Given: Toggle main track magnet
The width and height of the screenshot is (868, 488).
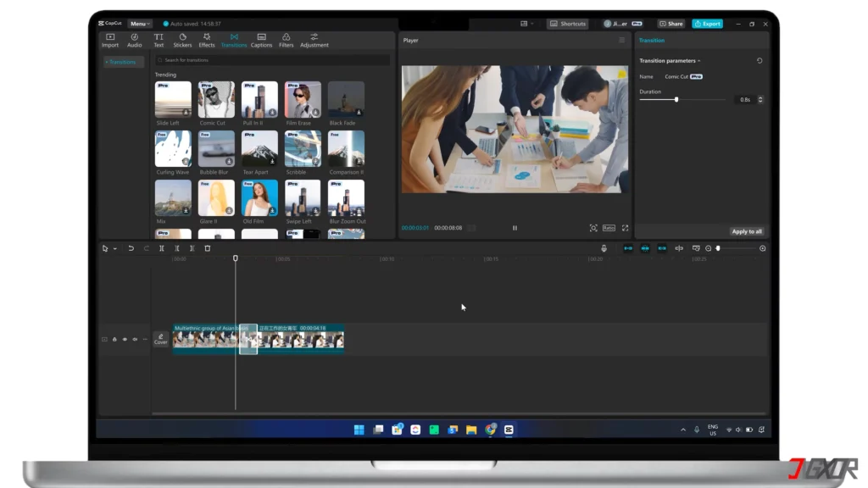Looking at the screenshot, I should (628, 249).
